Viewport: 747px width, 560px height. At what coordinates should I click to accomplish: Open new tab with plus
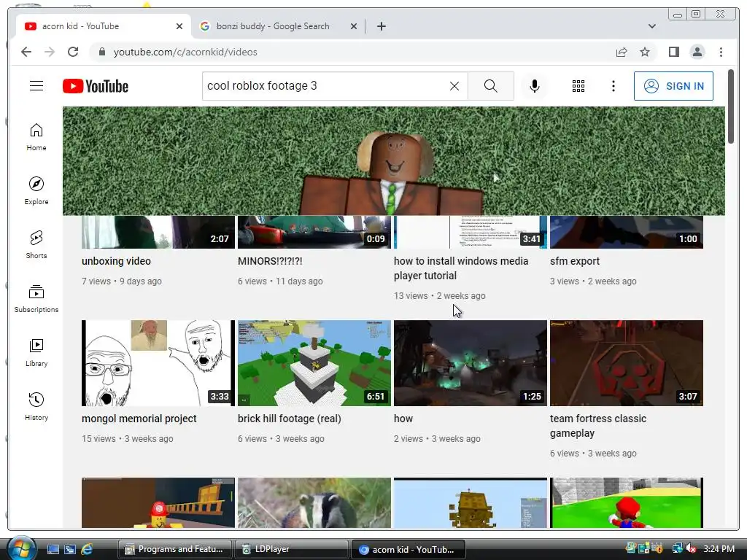tap(381, 26)
